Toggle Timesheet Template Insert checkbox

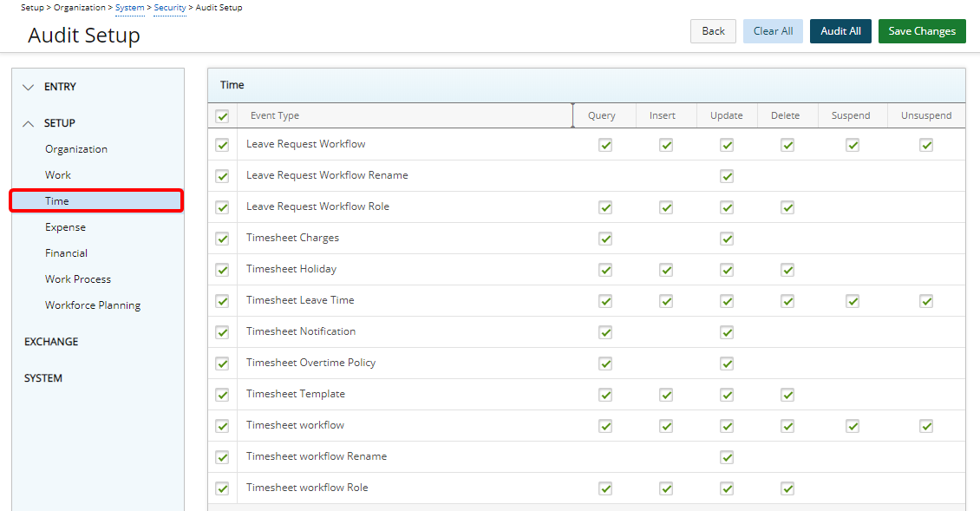pyautogui.click(x=666, y=395)
